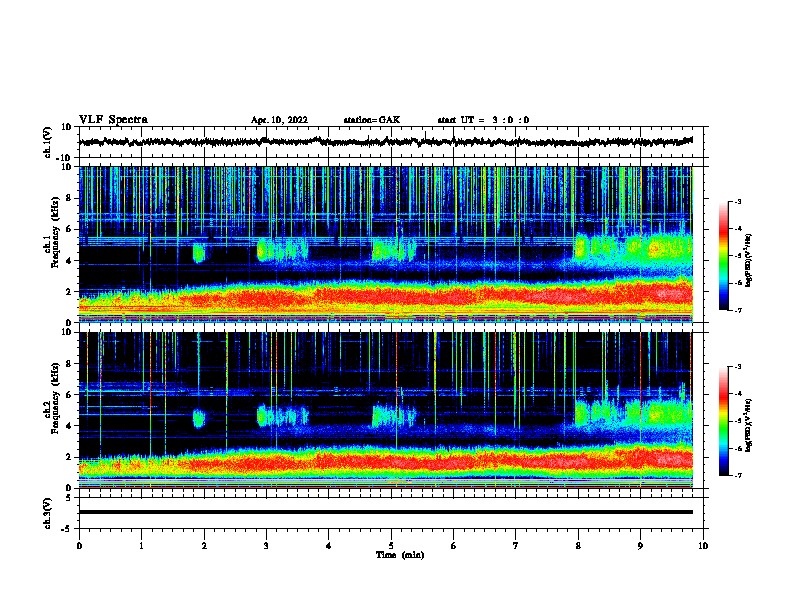Click the "VLF Spectra" plot title

[x=113, y=120]
